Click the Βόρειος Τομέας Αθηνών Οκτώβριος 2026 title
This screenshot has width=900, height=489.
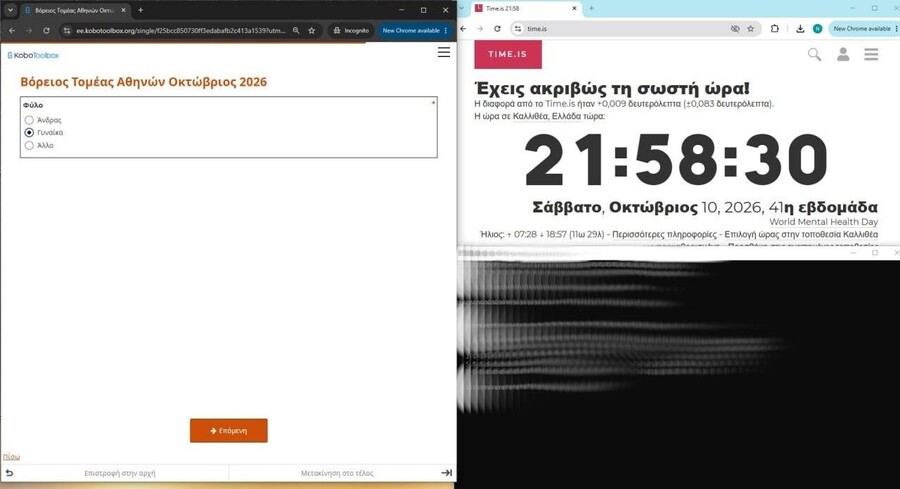tap(143, 82)
